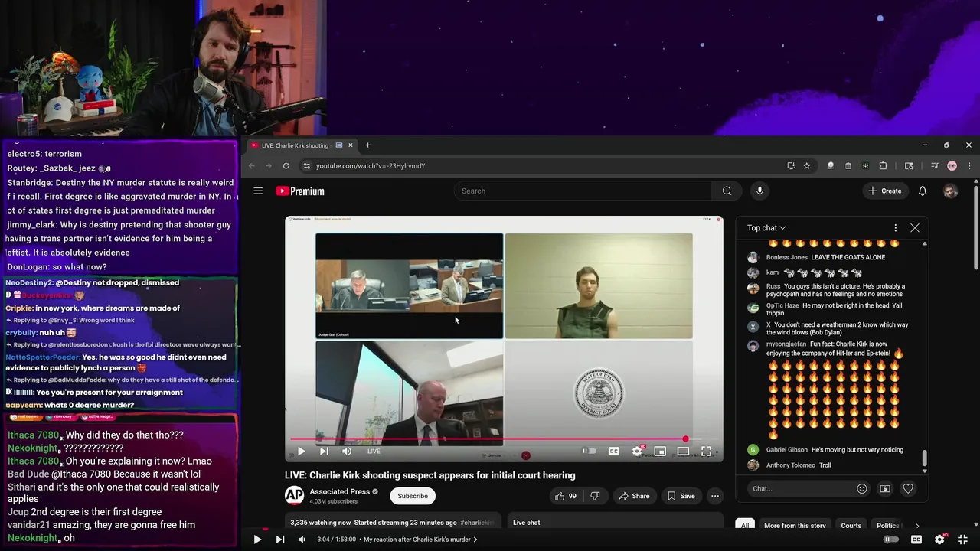This screenshot has height=551, width=980.
Task: Share the AP live video
Action: tap(634, 496)
